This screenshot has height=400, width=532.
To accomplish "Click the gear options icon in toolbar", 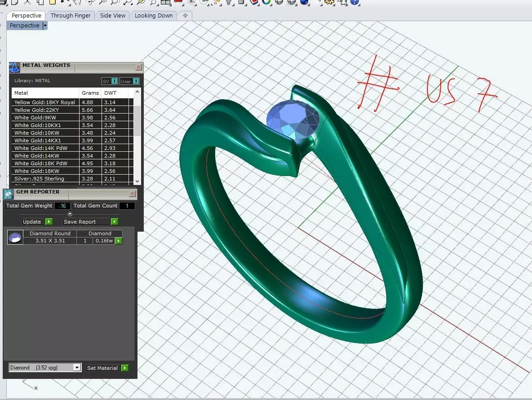I will (329, 2).
